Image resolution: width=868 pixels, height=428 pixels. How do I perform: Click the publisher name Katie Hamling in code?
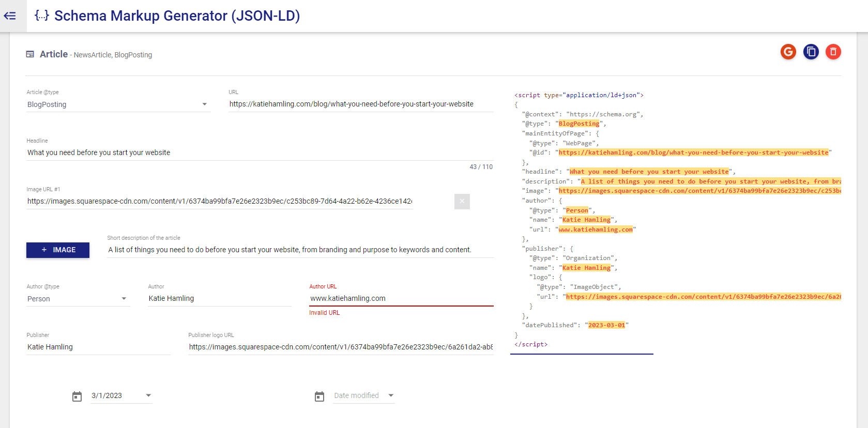click(x=586, y=268)
